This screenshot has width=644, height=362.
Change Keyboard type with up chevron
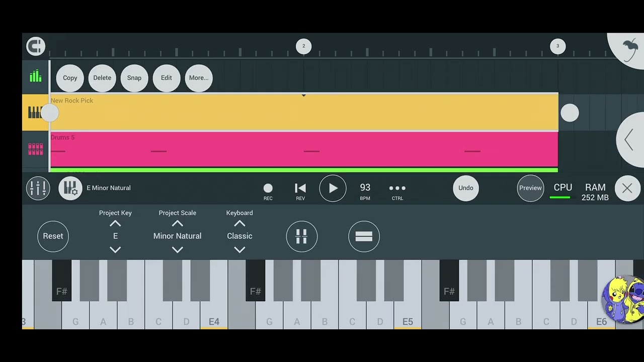[239, 224]
